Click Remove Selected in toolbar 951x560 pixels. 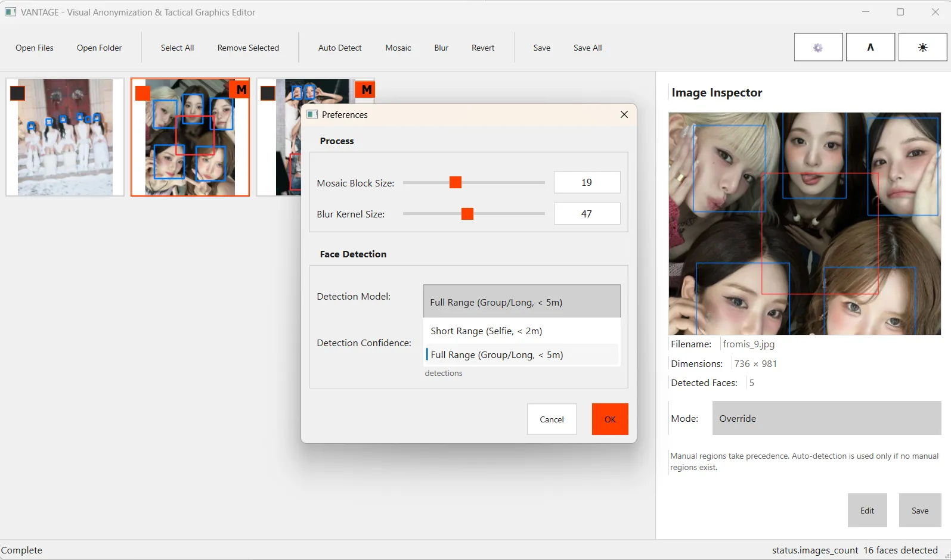click(248, 48)
